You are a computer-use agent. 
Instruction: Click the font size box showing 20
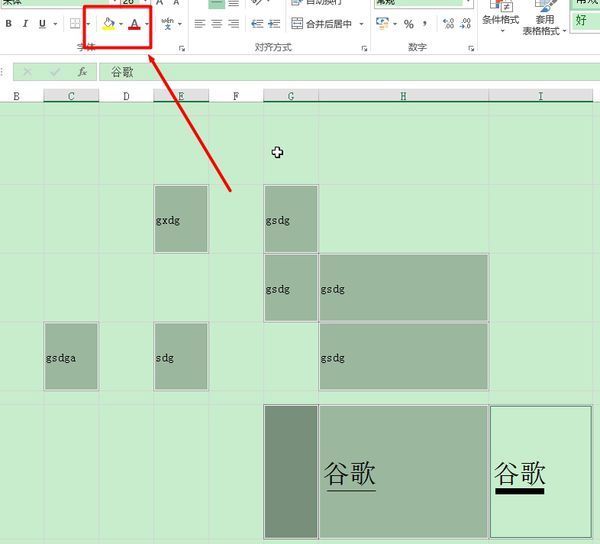130,2
